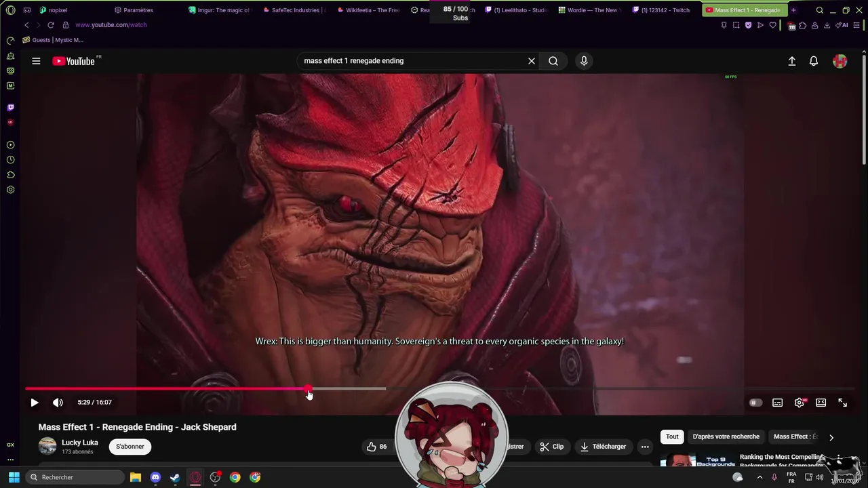Show hidden system tray icons chevron
This screenshot has width=868, height=488.
click(x=759, y=477)
